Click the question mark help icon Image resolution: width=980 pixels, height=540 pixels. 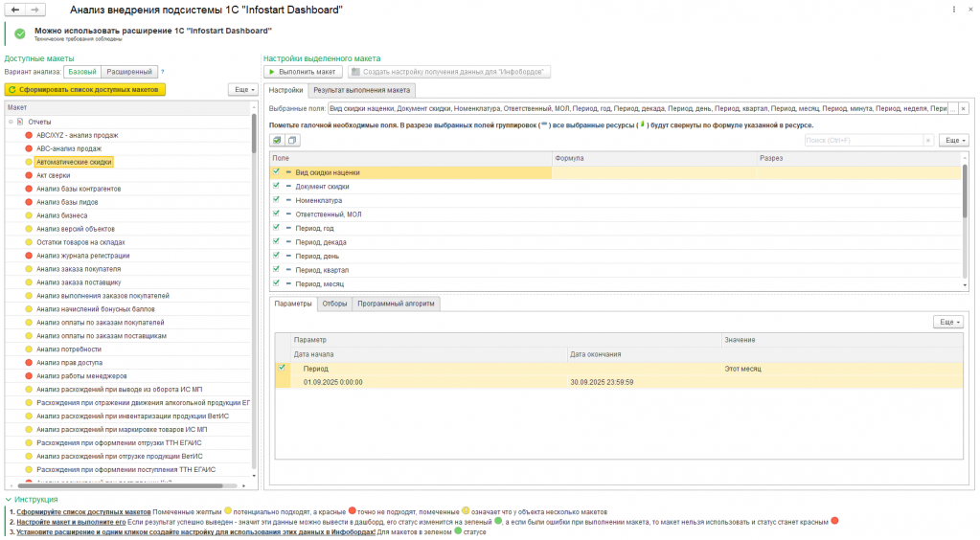tap(163, 72)
